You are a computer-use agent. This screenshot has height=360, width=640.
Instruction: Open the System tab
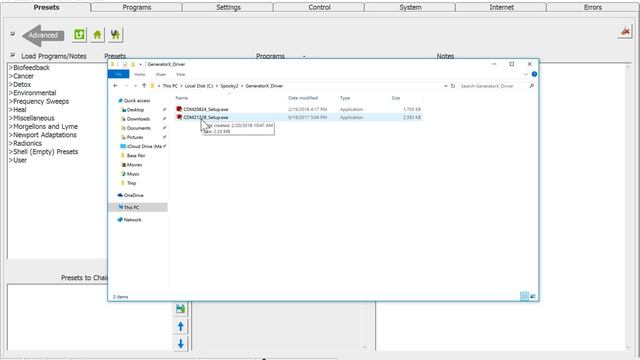click(x=410, y=7)
